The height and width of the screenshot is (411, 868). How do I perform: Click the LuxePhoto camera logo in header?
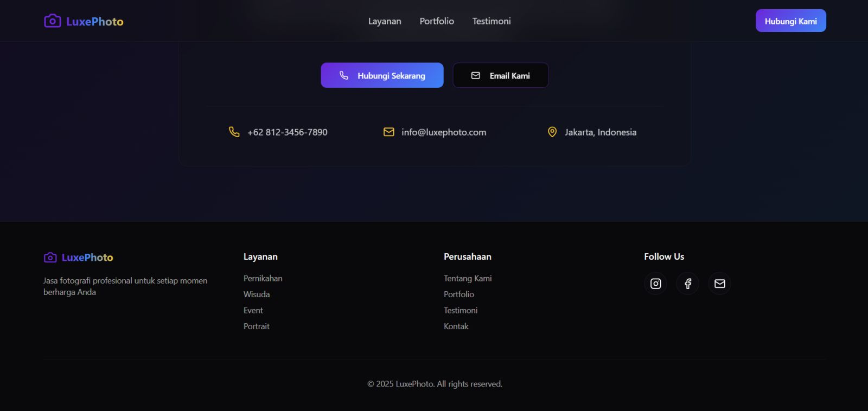tap(52, 21)
